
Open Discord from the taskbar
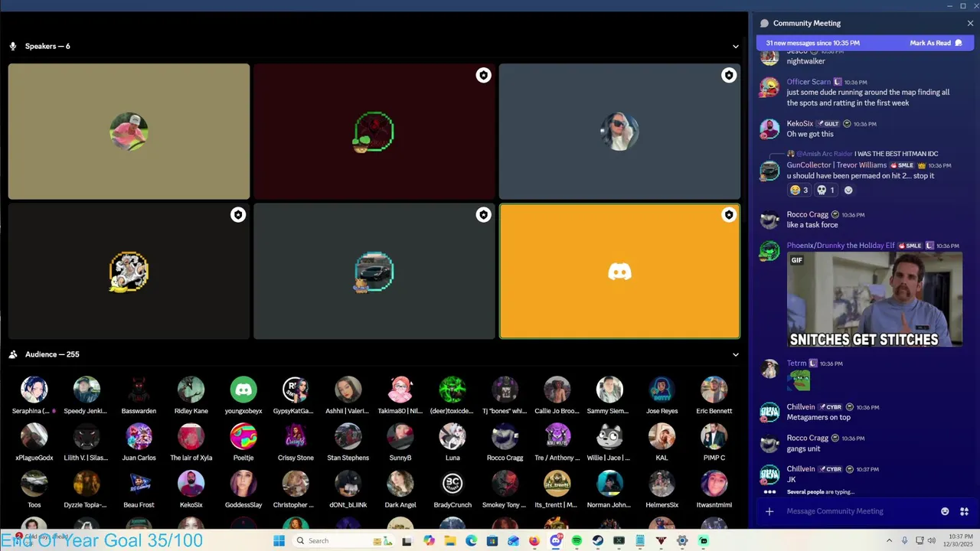coord(556,540)
